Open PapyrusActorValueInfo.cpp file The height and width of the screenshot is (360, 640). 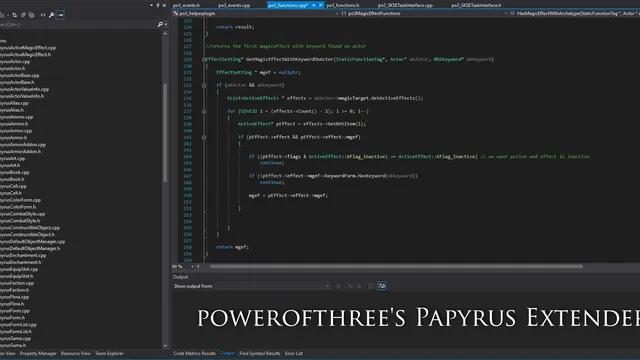(x=24, y=89)
